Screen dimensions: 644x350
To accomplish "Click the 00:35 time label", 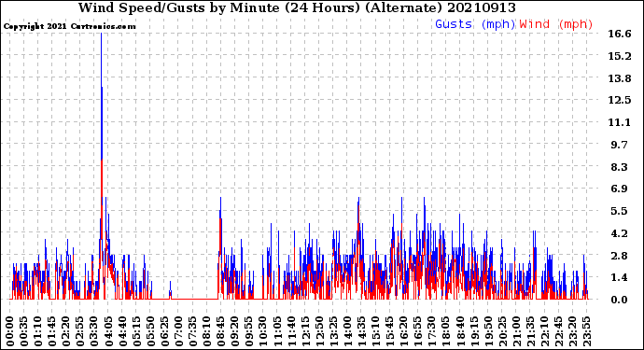I will point(24,331).
